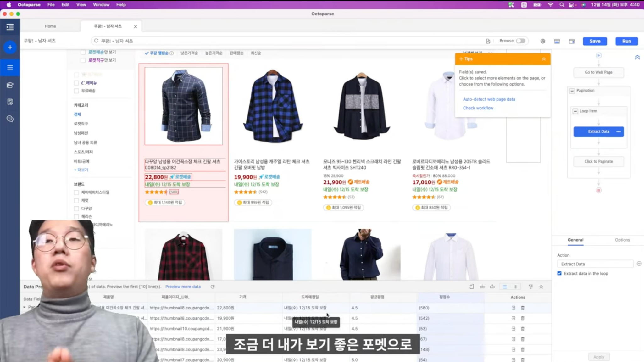This screenshot has height=362, width=644.
Task: Open the tutorials graduation cap icon
Action: tap(10, 85)
